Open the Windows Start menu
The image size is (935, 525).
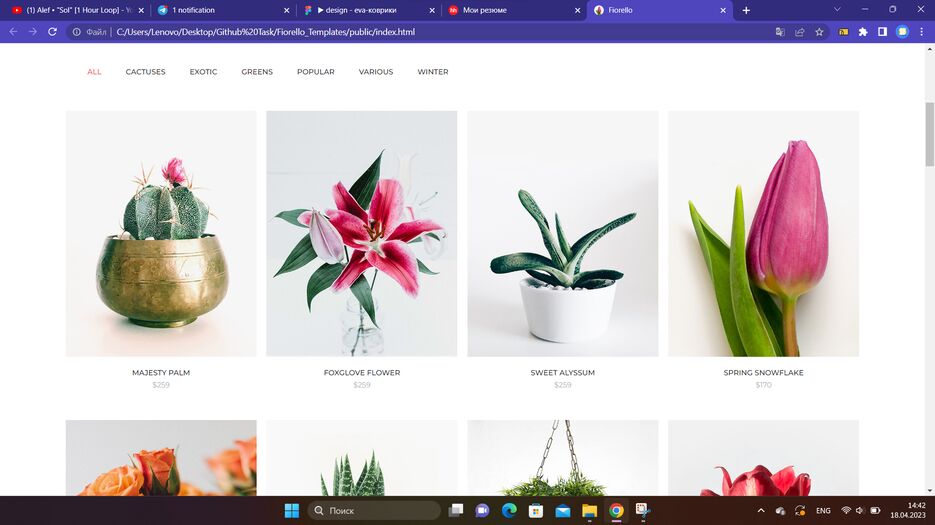coord(292,511)
